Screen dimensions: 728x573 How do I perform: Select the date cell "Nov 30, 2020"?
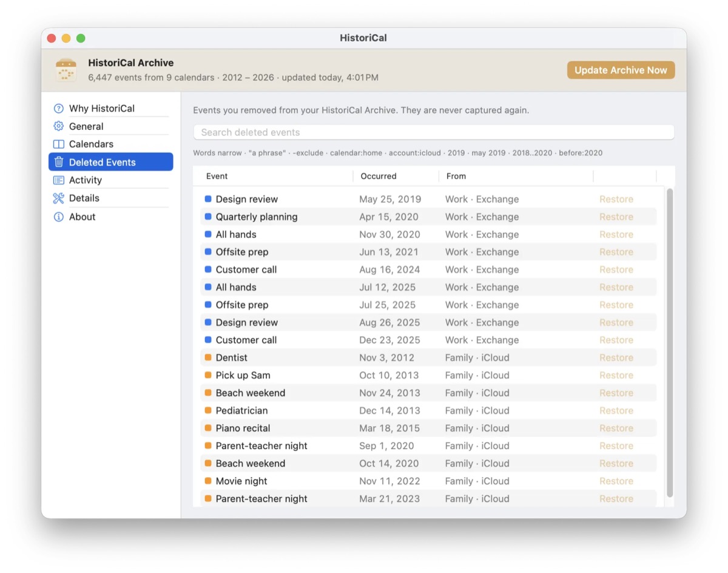[x=389, y=234]
